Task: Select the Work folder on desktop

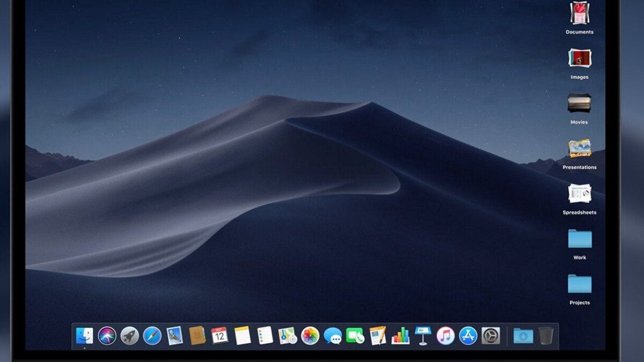Action: pos(580,239)
